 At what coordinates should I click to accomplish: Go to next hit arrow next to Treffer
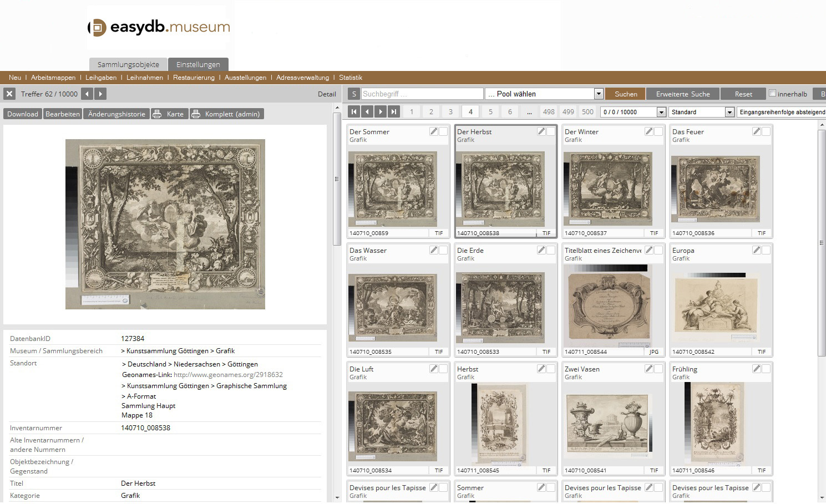pos(100,94)
